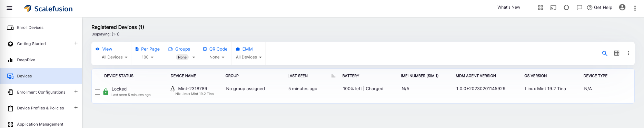
Task: Open the header three-dot overflow menu
Action: (635, 8)
